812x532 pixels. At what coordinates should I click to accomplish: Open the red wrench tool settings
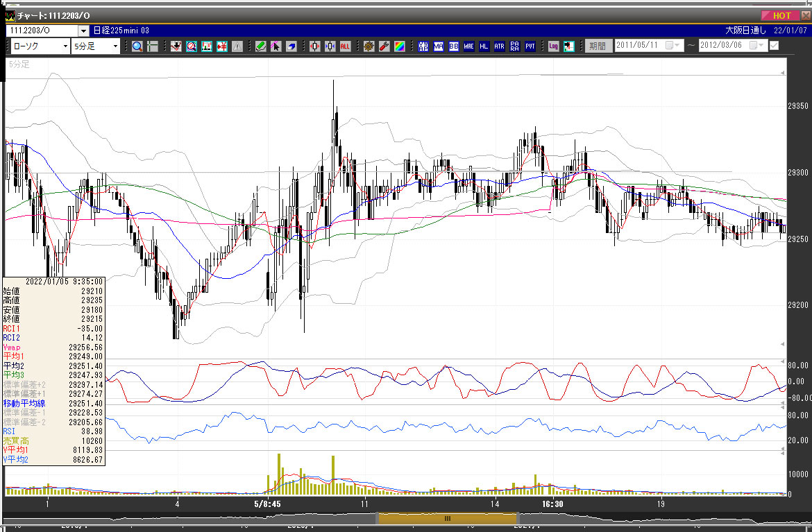coord(384,46)
